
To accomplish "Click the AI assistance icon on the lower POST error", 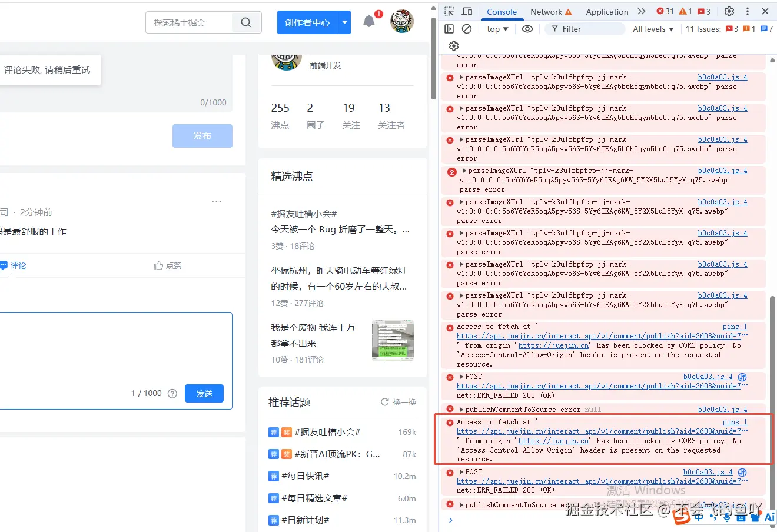I will point(742,472).
